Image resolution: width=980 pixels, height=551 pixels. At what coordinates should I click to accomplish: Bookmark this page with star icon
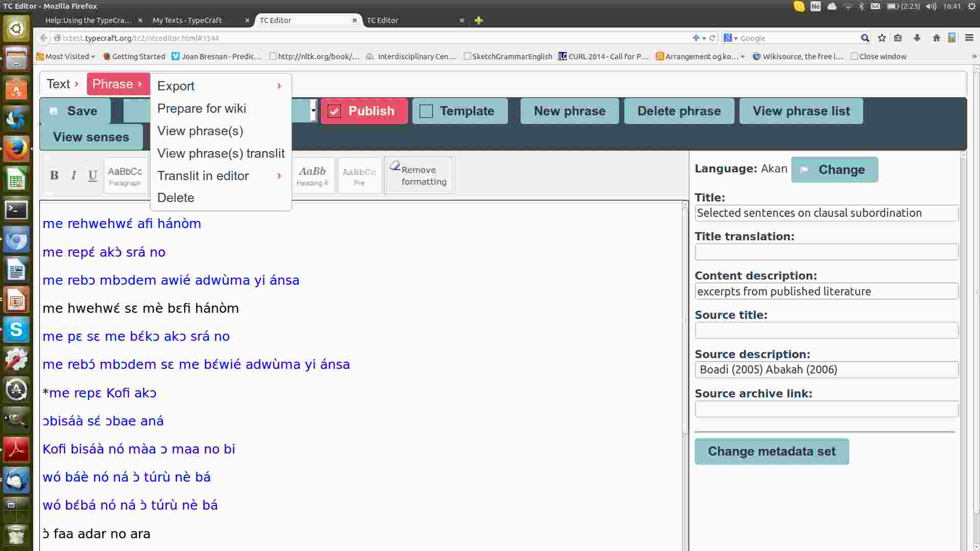[881, 38]
